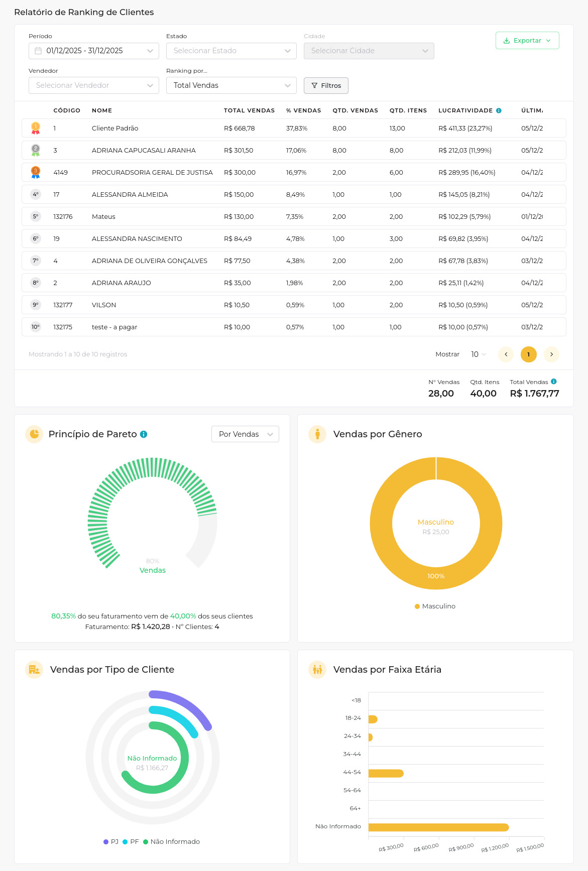The image size is (588, 871).
Task: Toggle the PJ legend item
Action: click(x=111, y=841)
